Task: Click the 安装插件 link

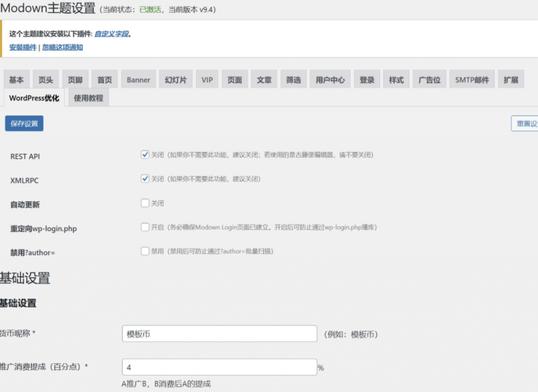Action: click(x=23, y=47)
